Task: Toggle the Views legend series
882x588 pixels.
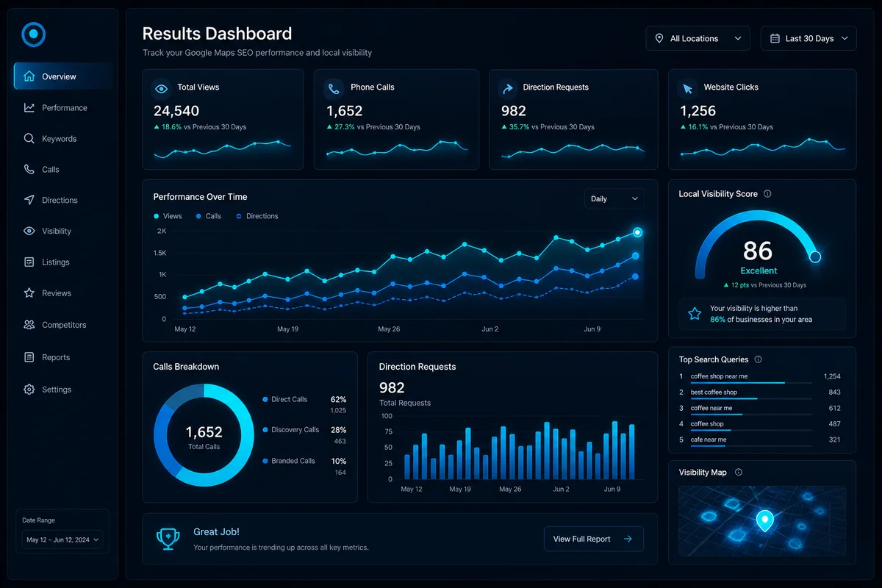Action: [168, 216]
